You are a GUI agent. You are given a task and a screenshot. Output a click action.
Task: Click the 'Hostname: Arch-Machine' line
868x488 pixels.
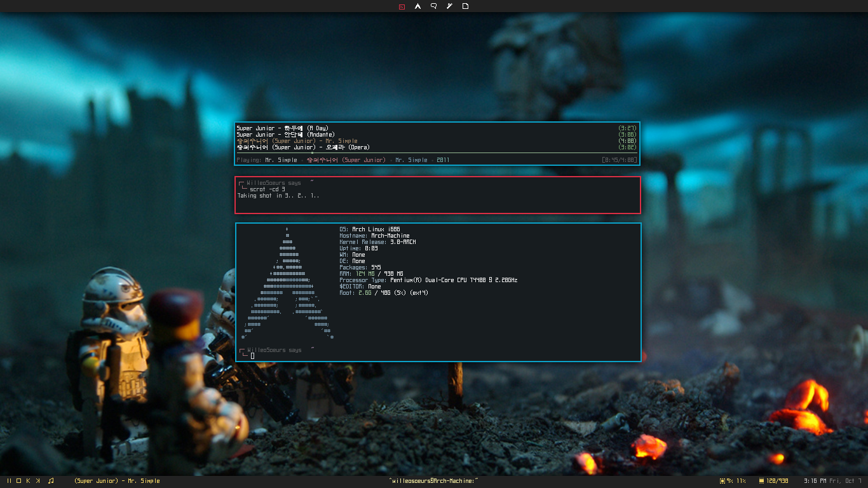(x=375, y=236)
